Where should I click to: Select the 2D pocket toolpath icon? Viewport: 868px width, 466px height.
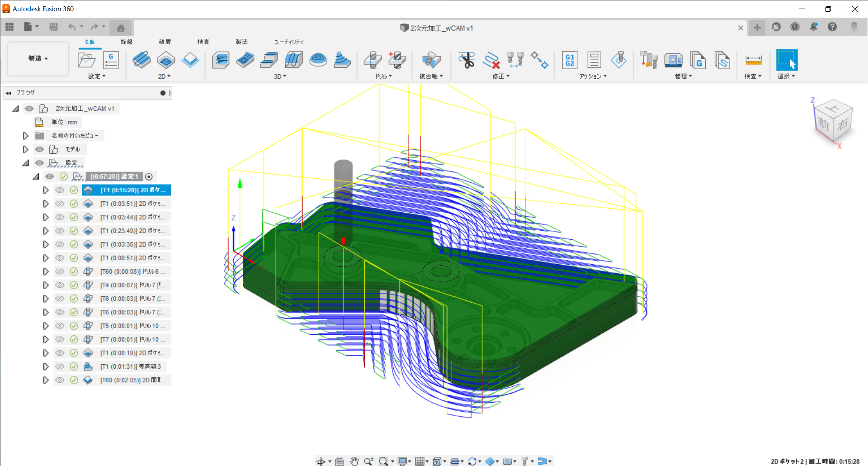coord(166,60)
